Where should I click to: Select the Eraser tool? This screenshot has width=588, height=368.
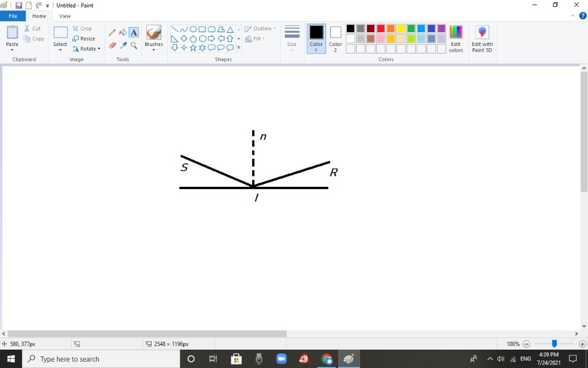[x=112, y=45]
